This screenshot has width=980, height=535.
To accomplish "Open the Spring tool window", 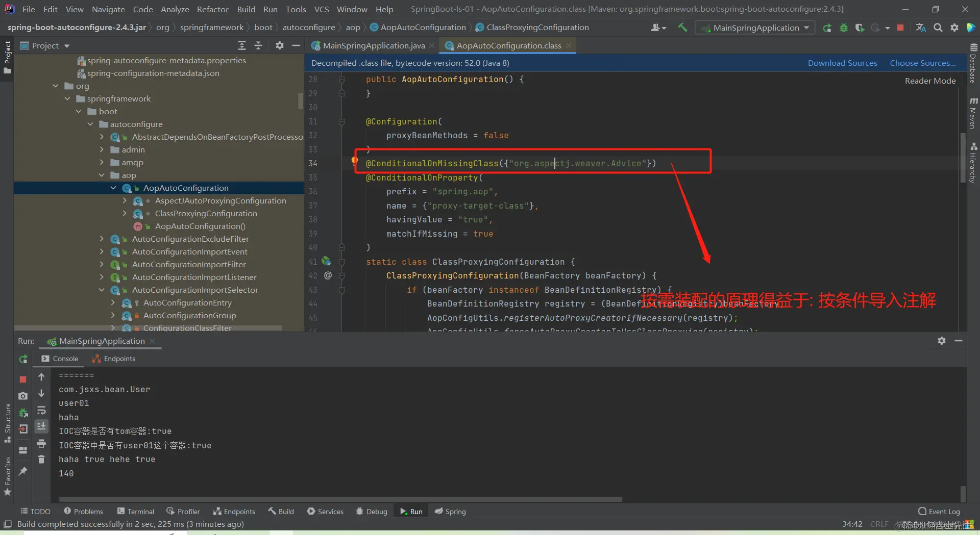I will 450,511.
